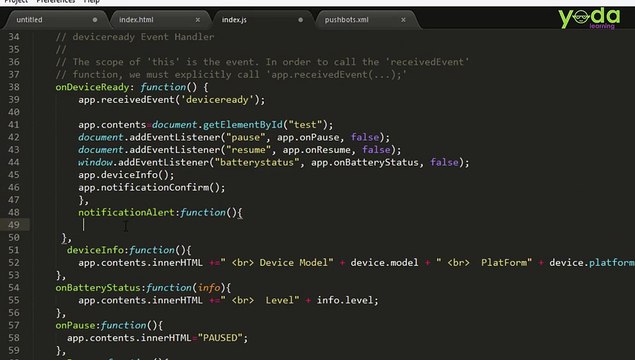Click 'getElementById' on line 41
This screenshot has height=360, width=635.
click(x=242, y=125)
